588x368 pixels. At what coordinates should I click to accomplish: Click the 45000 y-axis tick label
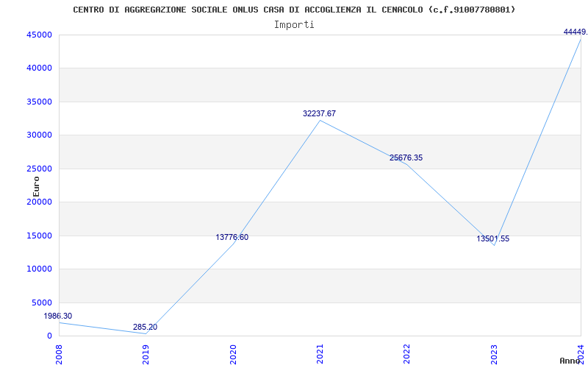click(x=40, y=35)
